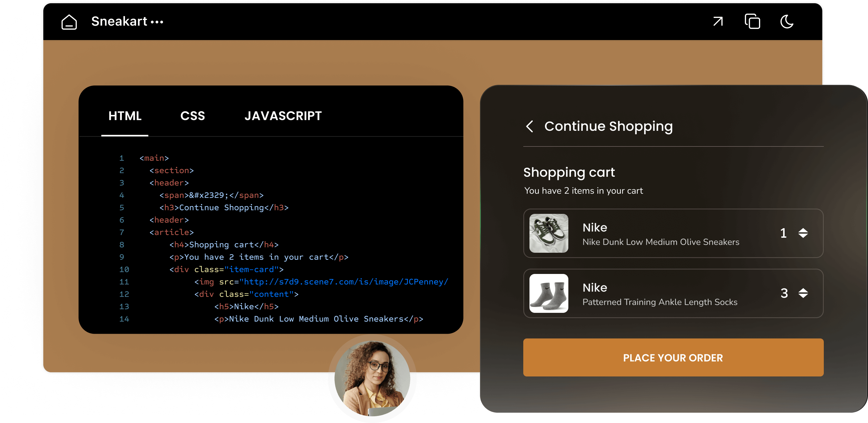Image resolution: width=868 pixels, height=423 pixels.
Task: Click code line 9 paragraph about cart items
Action: (258, 257)
